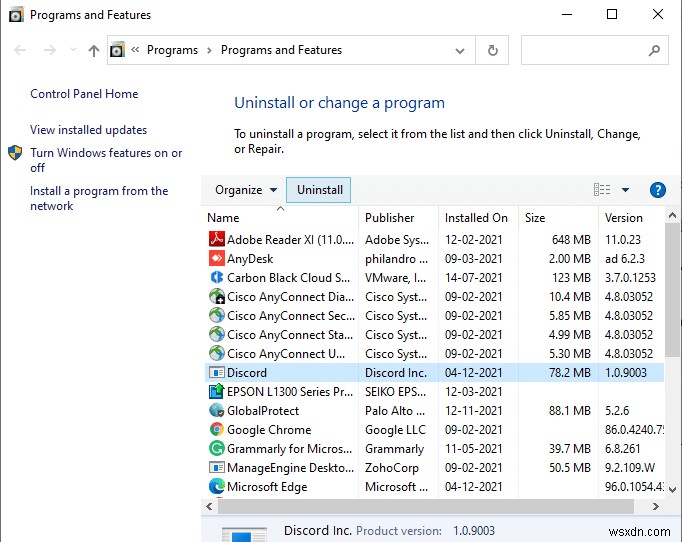Click the Microsoft Edge icon
This screenshot has height=542, width=682.
[x=217, y=487]
